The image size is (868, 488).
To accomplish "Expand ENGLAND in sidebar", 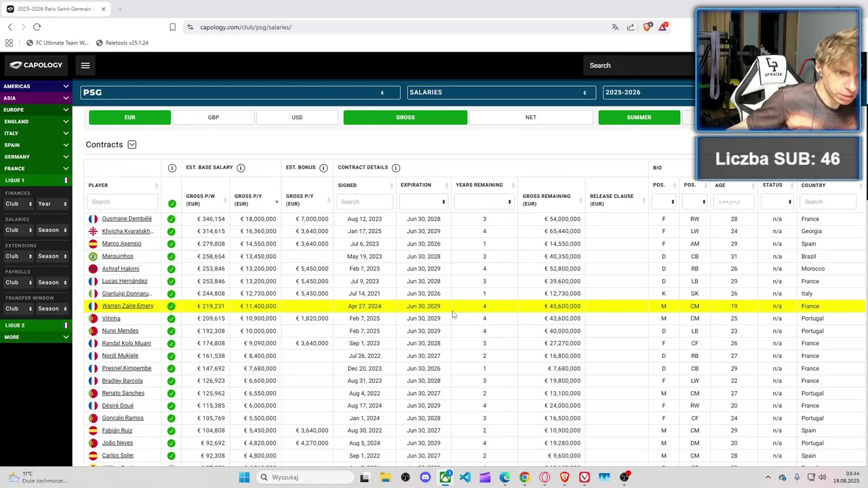I will 36,121.
